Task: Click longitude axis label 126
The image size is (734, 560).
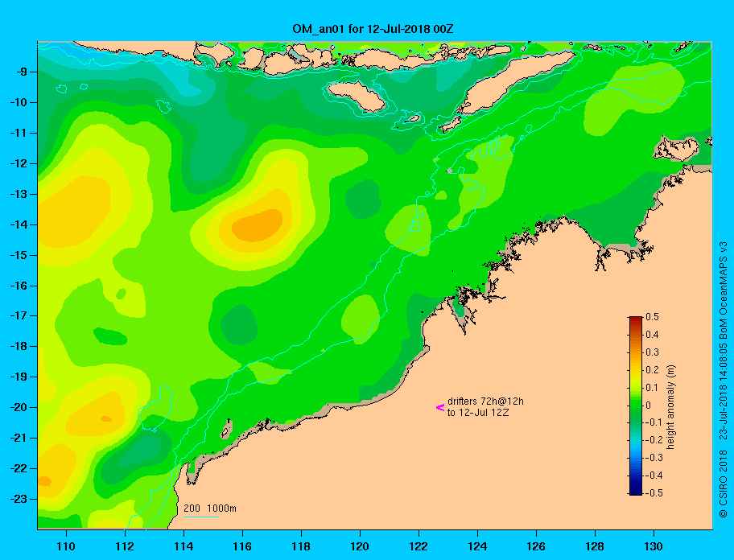Action: pos(536,546)
